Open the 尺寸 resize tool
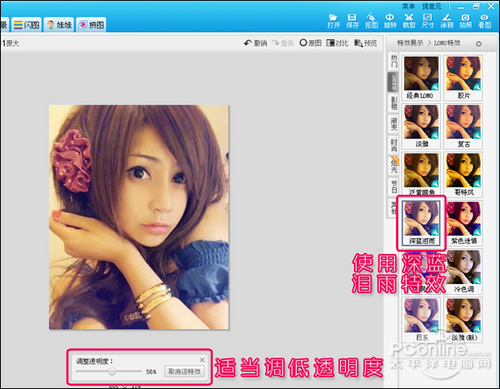 (x=428, y=21)
